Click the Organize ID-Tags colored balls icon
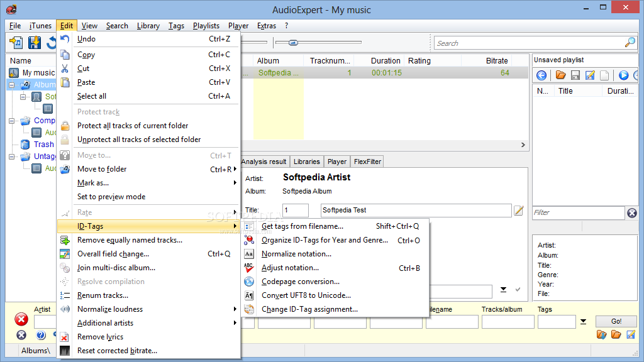Screen dimensions: 644x362 pyautogui.click(x=249, y=240)
